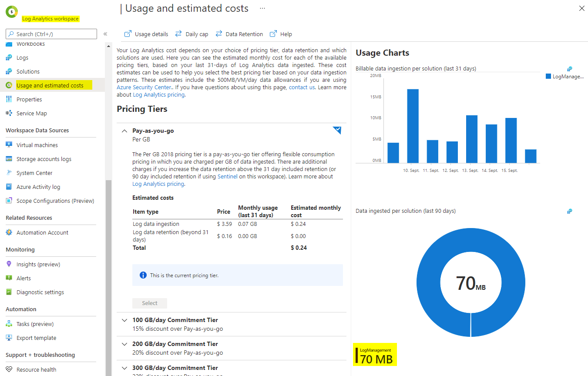Viewport: 588px width, 376px height.
Task: Open the Data Retention settings
Action: tap(242, 34)
